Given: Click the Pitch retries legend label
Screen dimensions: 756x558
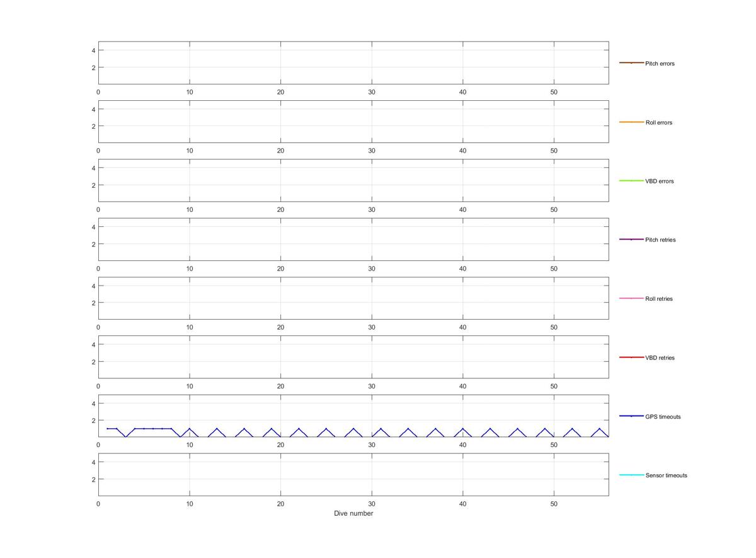Looking at the screenshot, I should click(660, 240).
